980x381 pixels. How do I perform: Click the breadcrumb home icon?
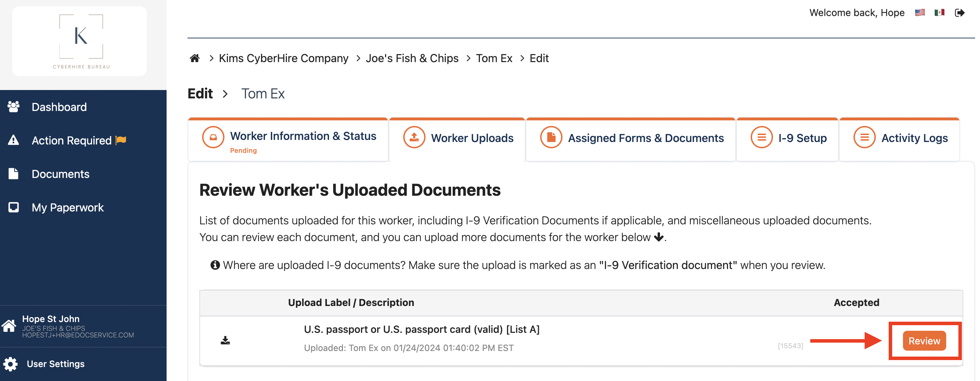(x=195, y=58)
